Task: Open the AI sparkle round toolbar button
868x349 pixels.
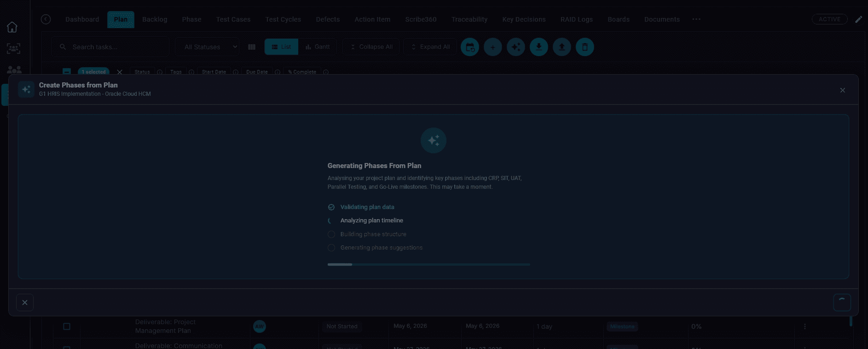Action: coord(516,47)
